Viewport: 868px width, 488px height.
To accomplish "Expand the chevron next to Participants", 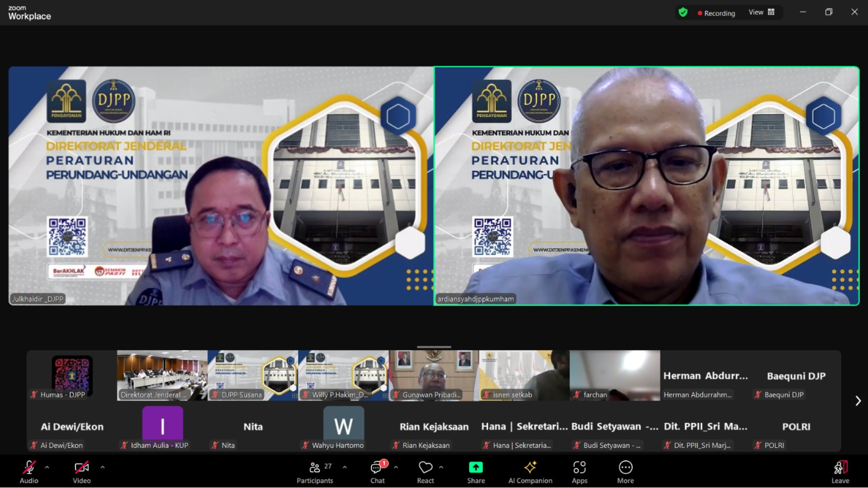I will click(345, 467).
